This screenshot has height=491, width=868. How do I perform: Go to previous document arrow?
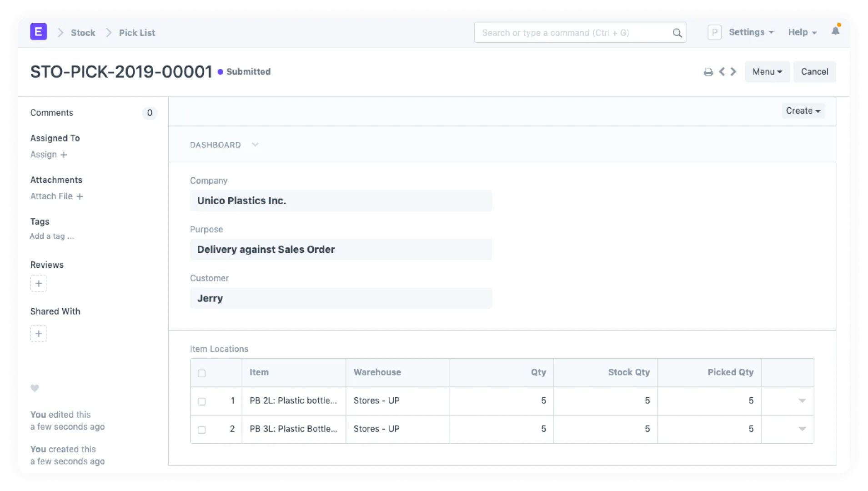722,72
